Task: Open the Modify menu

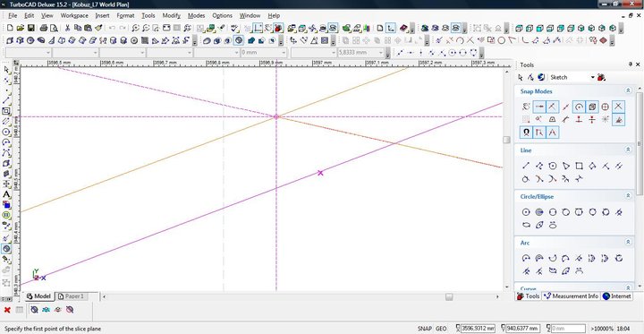Action: pos(171,15)
